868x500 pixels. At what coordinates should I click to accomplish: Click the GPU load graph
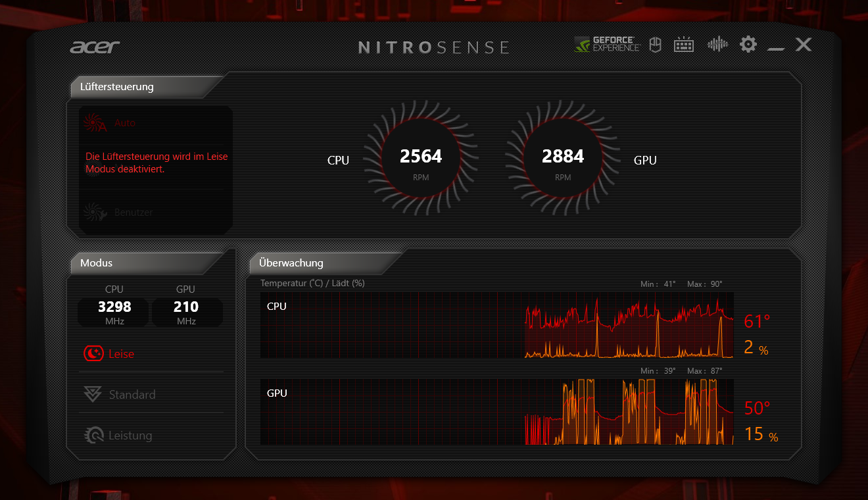pyautogui.click(x=496, y=413)
